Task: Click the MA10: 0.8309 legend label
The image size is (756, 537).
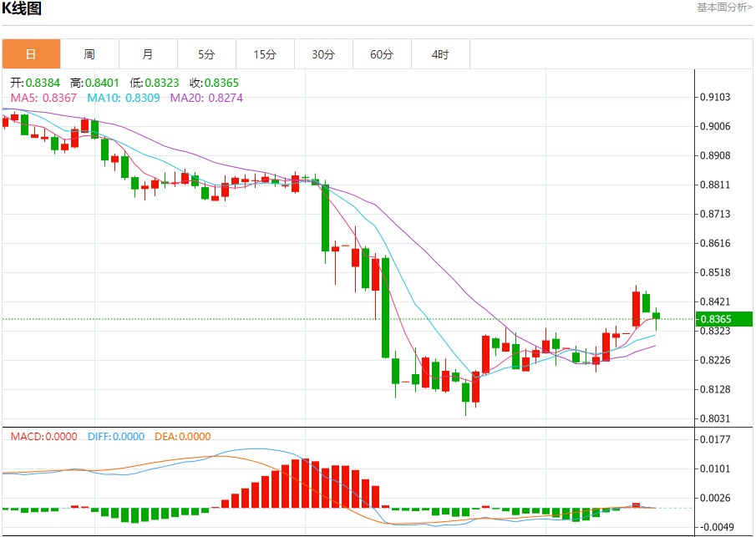Action: (x=124, y=98)
